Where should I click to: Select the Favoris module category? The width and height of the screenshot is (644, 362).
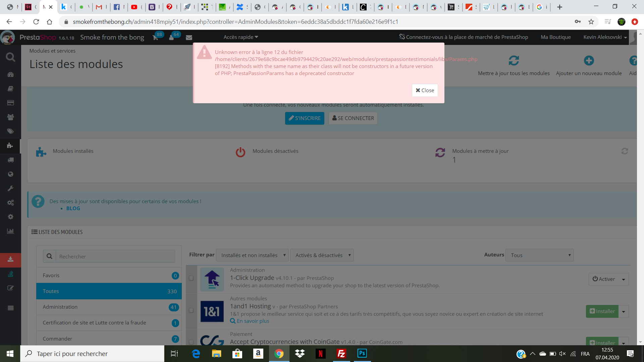pyautogui.click(x=109, y=276)
